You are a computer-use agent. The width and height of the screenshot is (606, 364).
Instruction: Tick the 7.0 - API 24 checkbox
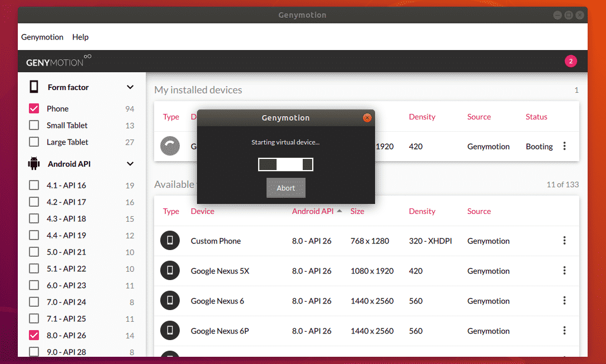click(x=34, y=302)
